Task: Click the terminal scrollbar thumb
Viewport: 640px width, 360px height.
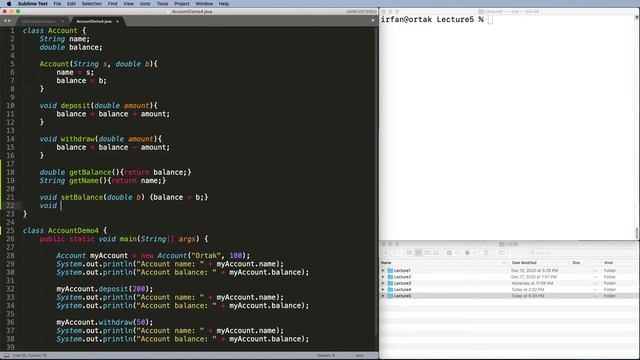Action: [x=637, y=233]
